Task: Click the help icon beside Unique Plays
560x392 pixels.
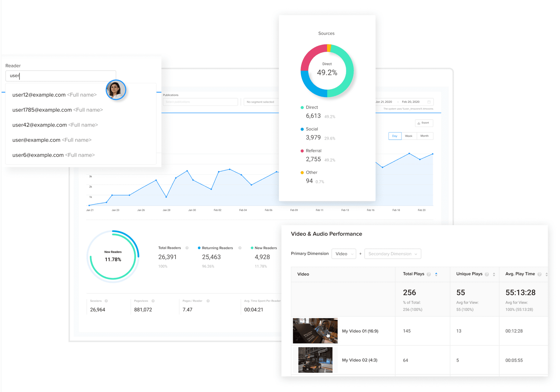Action: [x=487, y=274]
